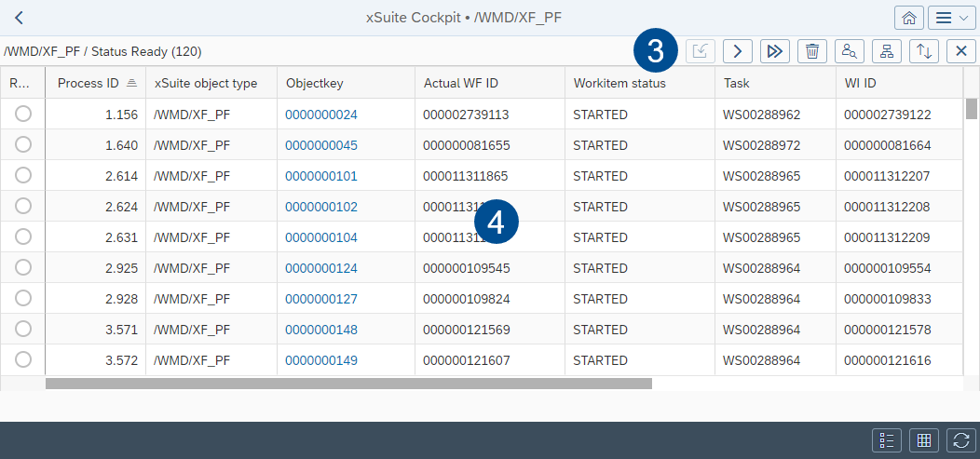The image size is (980, 459).
Task: Select the radio button for process 2.614
Action: [23, 176]
